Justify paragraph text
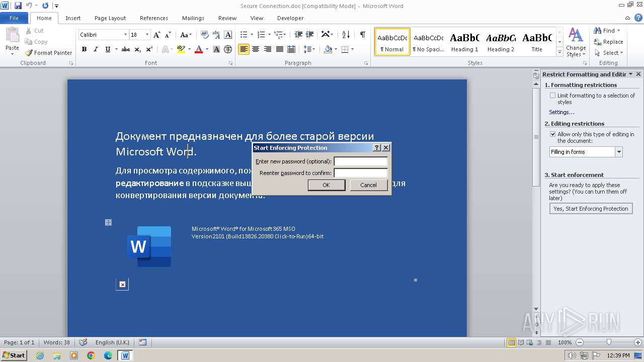 coord(280,49)
